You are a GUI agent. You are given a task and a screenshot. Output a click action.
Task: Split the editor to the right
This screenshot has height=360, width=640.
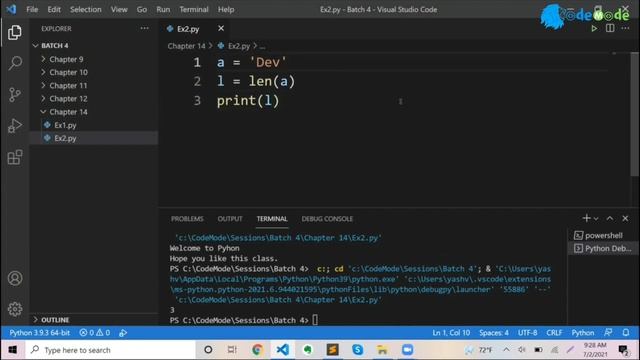(610, 28)
